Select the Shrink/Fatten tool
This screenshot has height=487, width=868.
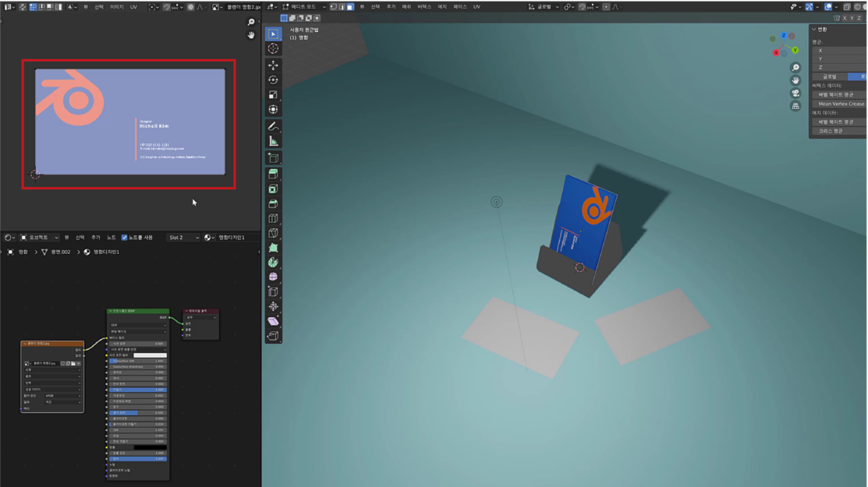click(x=273, y=306)
